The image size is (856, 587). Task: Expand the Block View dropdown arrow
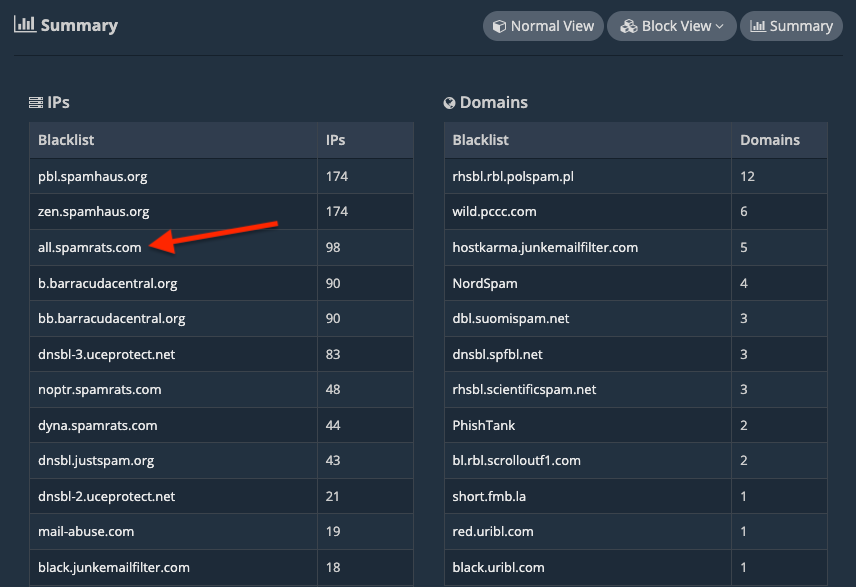pyautogui.click(x=720, y=27)
